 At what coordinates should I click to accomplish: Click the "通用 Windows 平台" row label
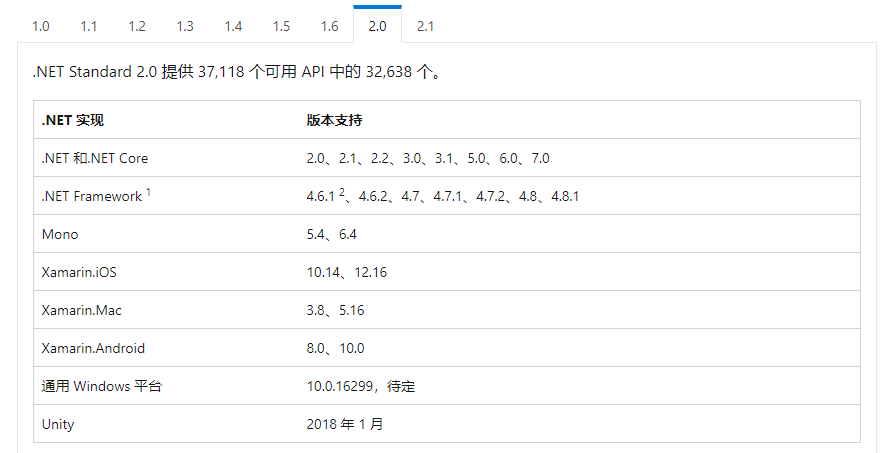tap(101, 386)
